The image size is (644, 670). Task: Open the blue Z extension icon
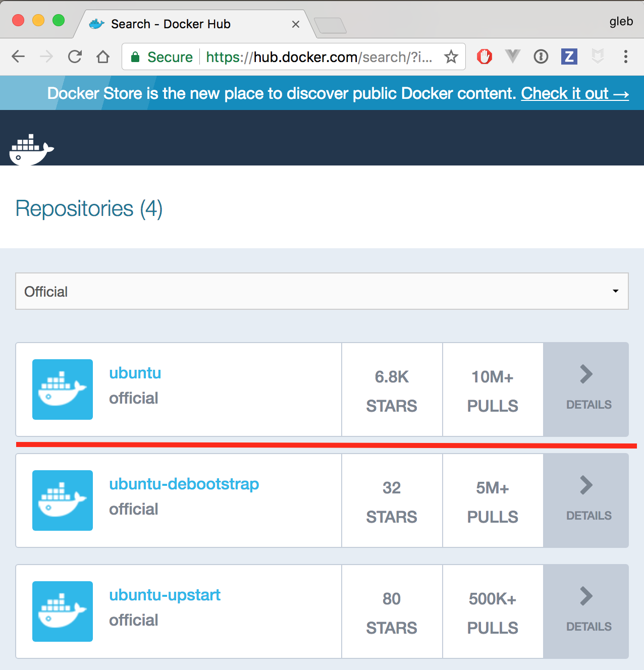[569, 57]
